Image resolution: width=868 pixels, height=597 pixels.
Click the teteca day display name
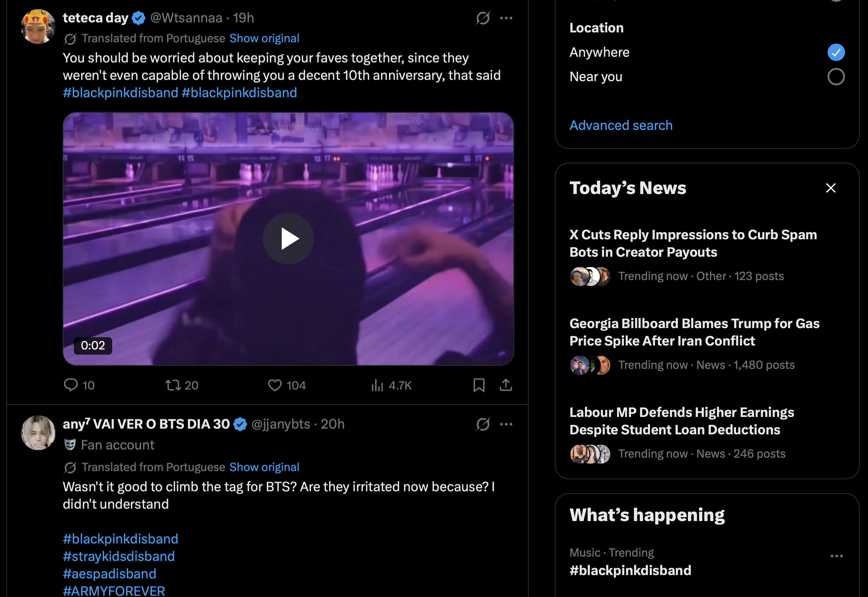click(x=95, y=17)
